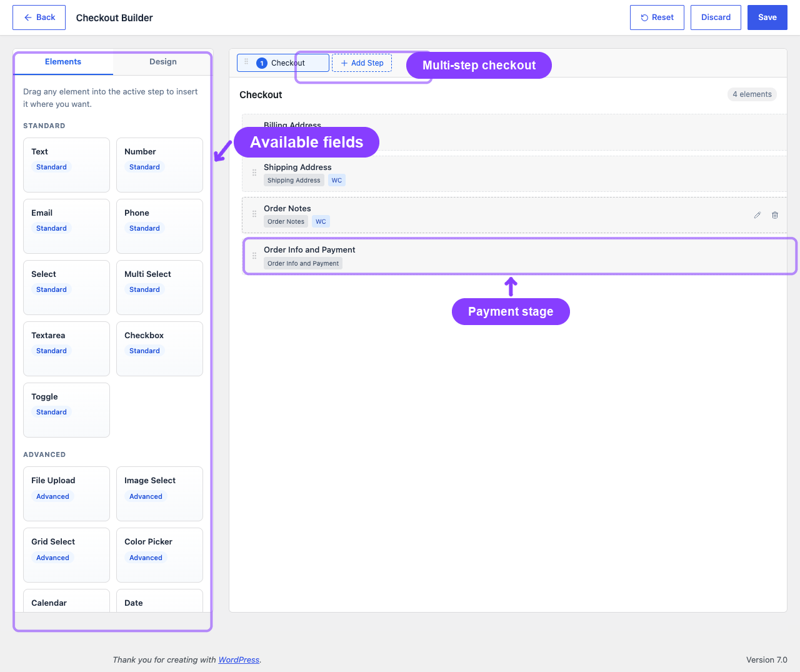Click the WC tag on Order Notes
This screenshot has width=800, height=672.
(x=321, y=221)
